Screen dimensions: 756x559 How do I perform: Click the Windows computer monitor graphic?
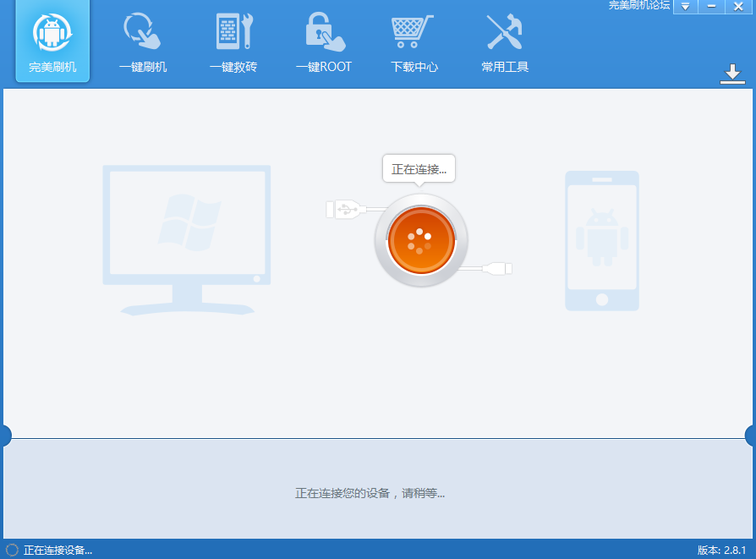(187, 240)
